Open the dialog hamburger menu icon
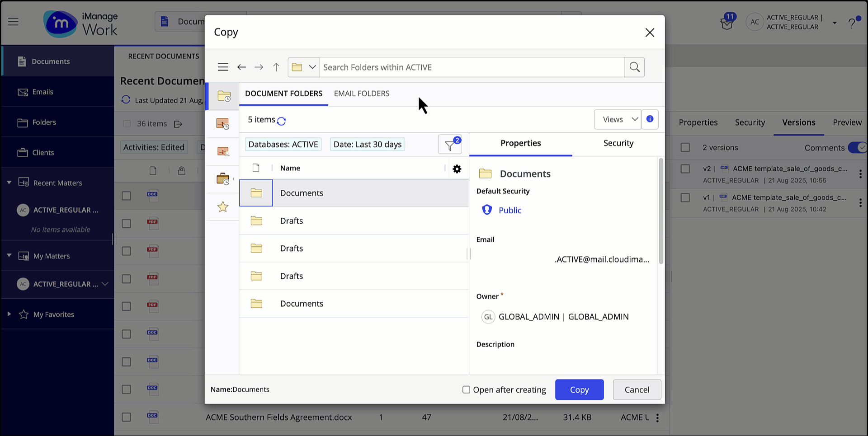Viewport: 868px width, 436px height. 223,67
